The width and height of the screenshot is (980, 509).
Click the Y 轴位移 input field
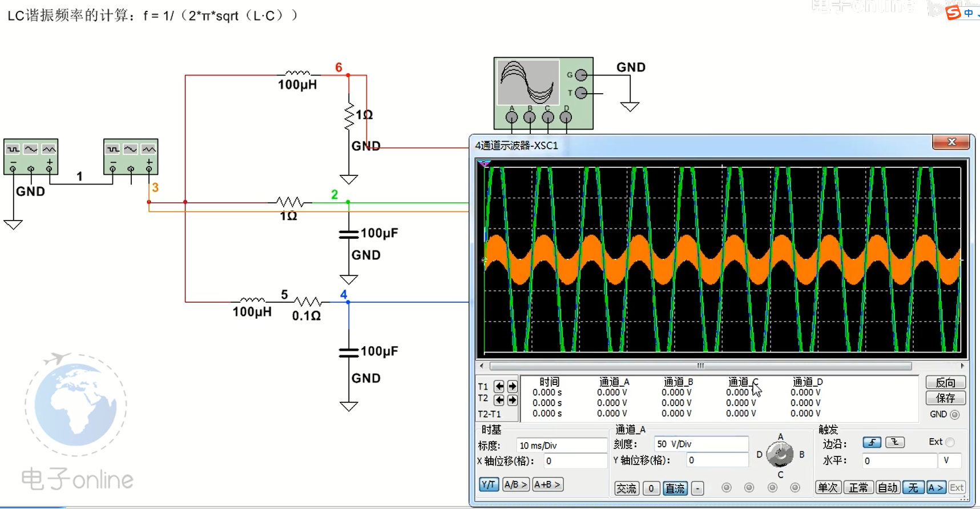pos(717,460)
